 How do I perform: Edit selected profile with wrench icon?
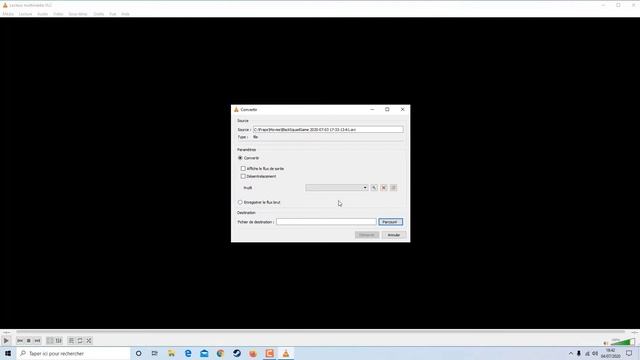(x=374, y=188)
